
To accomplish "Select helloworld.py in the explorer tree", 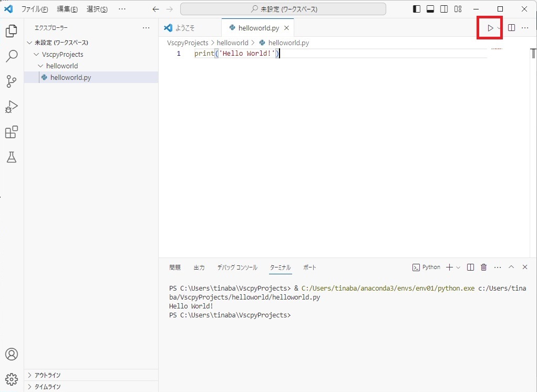I will [x=70, y=77].
